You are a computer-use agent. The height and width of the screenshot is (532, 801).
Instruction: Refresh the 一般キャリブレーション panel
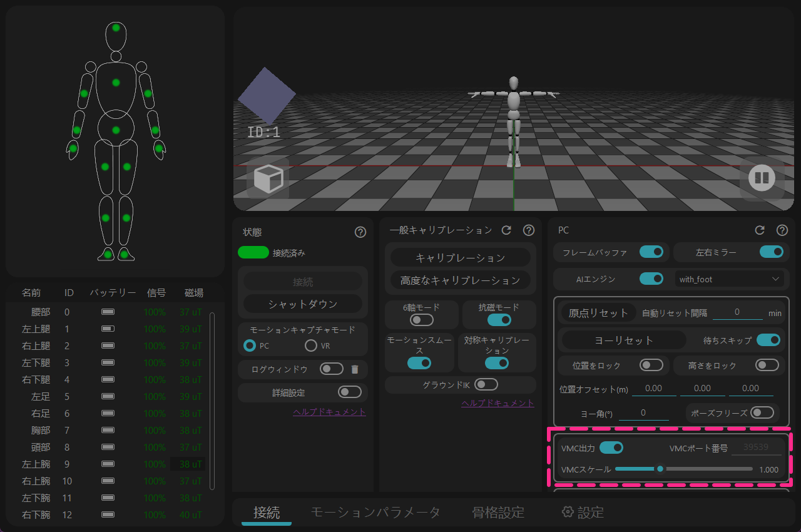[x=507, y=230]
